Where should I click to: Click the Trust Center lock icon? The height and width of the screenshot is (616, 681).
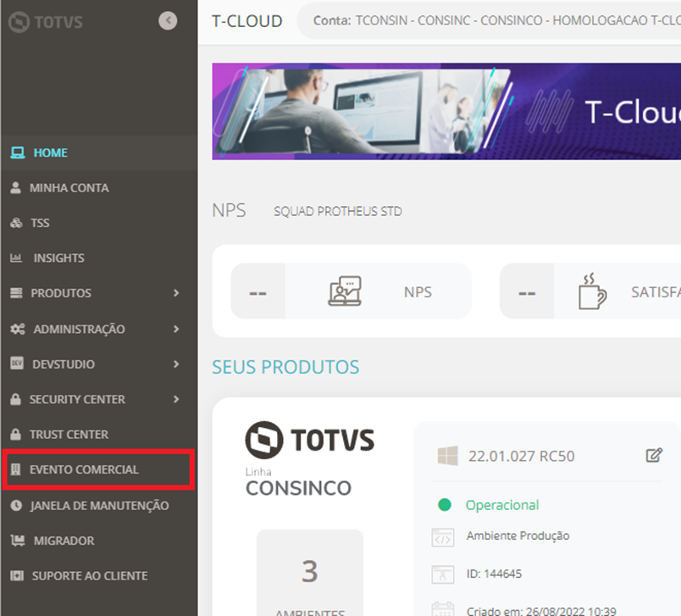[15, 434]
